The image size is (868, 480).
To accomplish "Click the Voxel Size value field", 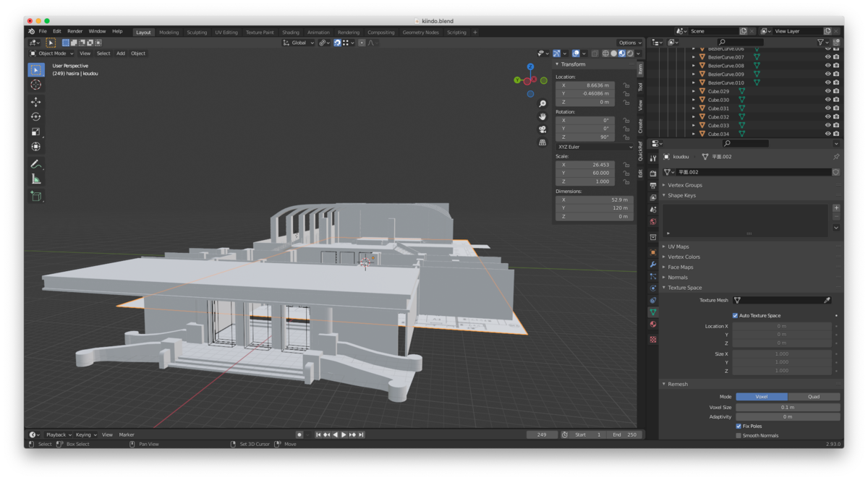I will (x=788, y=407).
